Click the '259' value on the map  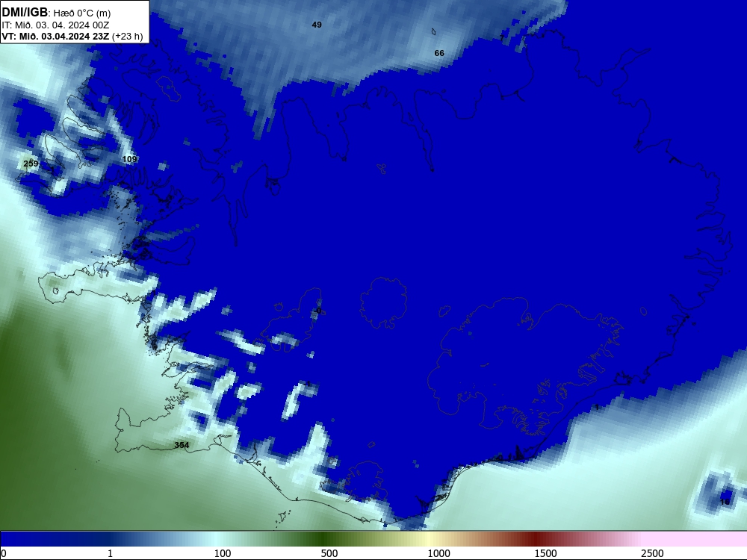click(x=31, y=164)
